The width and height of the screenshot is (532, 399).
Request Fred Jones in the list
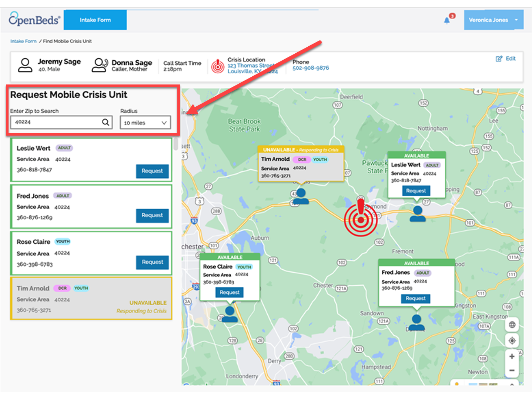point(152,215)
